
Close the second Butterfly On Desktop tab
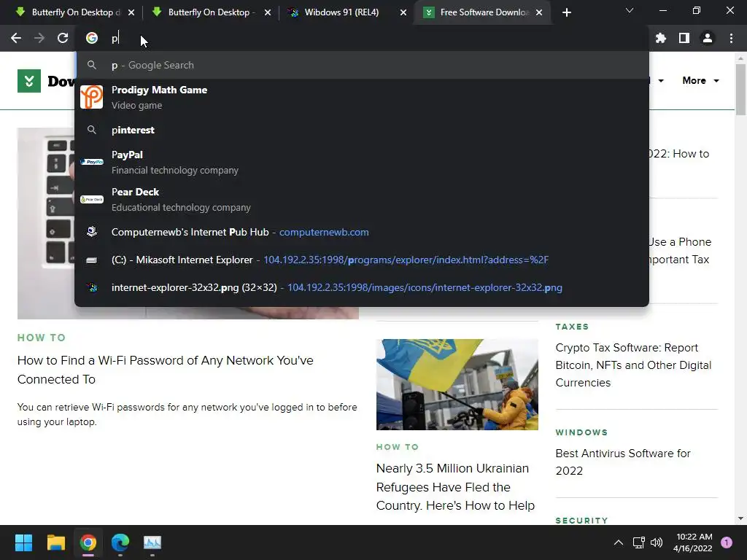pyautogui.click(x=268, y=12)
